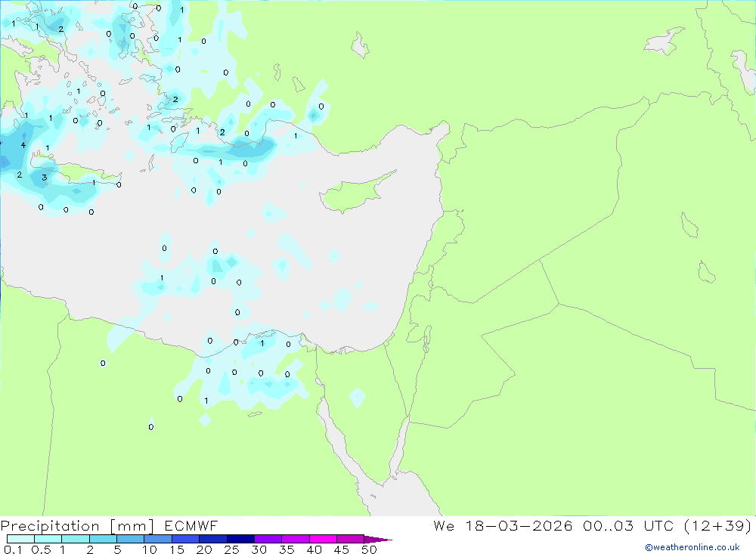Select the 'UTC' label
Viewport: 756px width, 554px height.
pos(658,525)
